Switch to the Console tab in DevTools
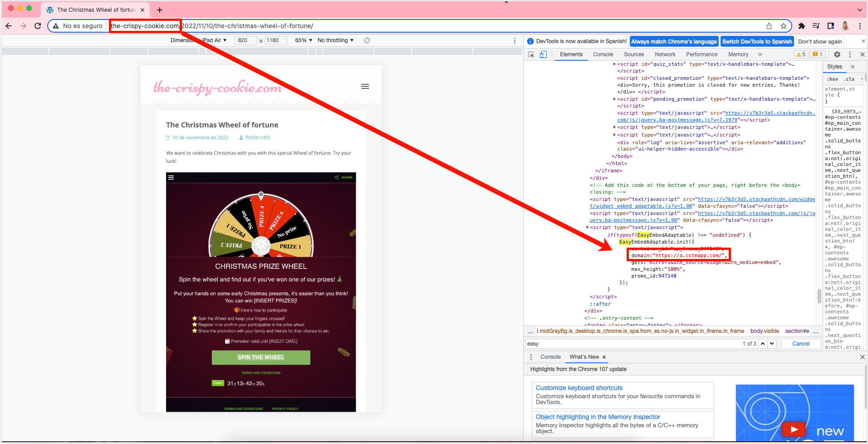The height and width of the screenshot is (444, 868). [603, 54]
